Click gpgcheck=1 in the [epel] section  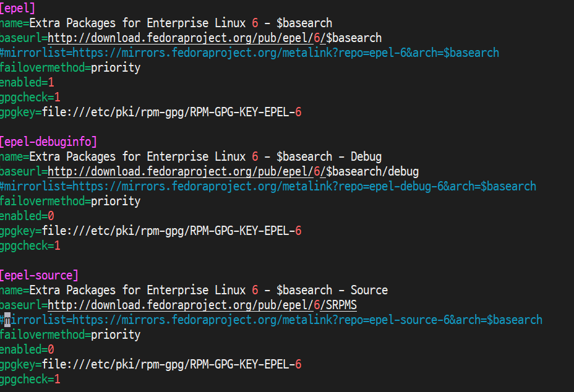coord(30,97)
